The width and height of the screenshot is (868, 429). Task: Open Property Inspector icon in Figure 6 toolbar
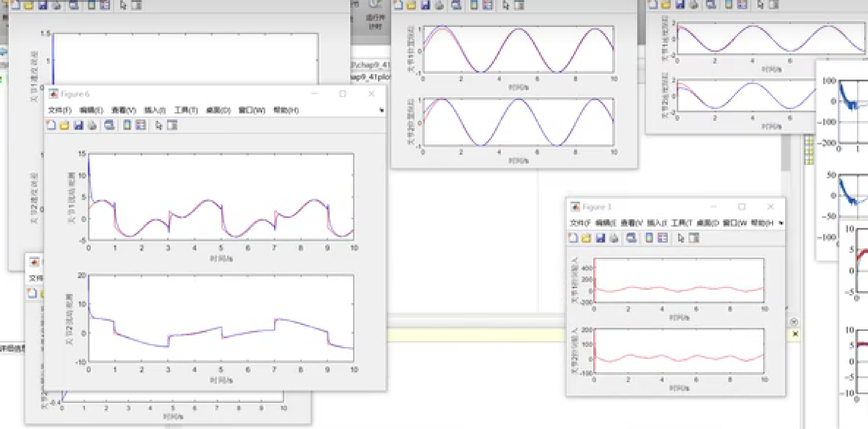click(x=172, y=125)
